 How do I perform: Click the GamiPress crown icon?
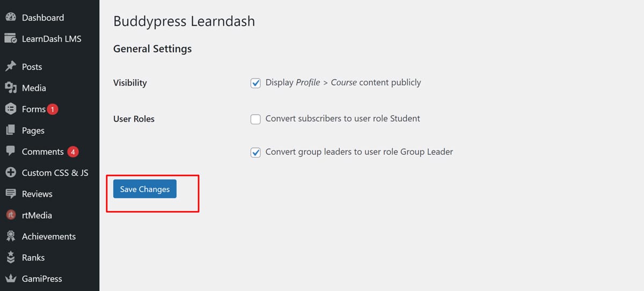[10, 279]
